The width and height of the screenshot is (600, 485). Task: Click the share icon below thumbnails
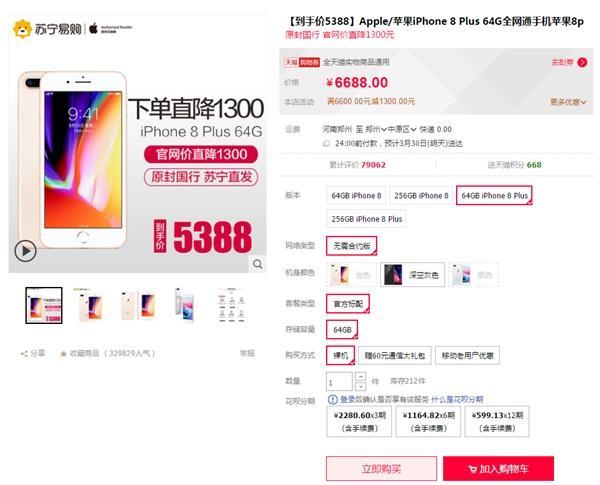point(24,354)
